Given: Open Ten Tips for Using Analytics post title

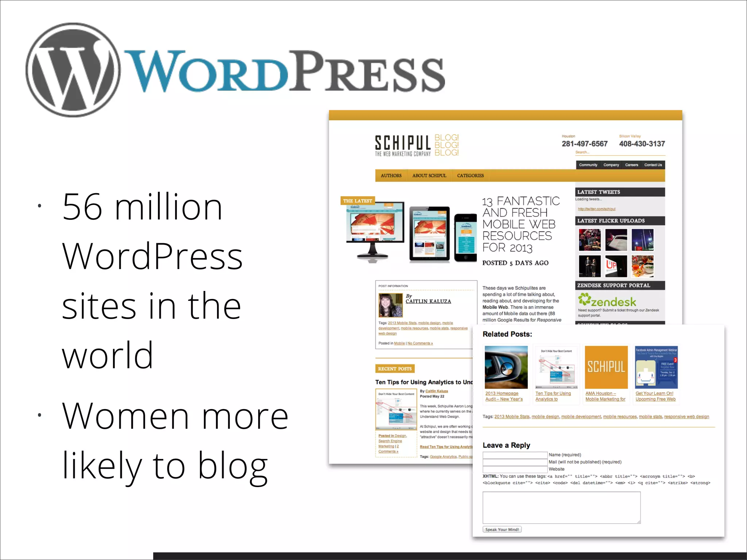Looking at the screenshot, I should pyautogui.click(x=424, y=382).
